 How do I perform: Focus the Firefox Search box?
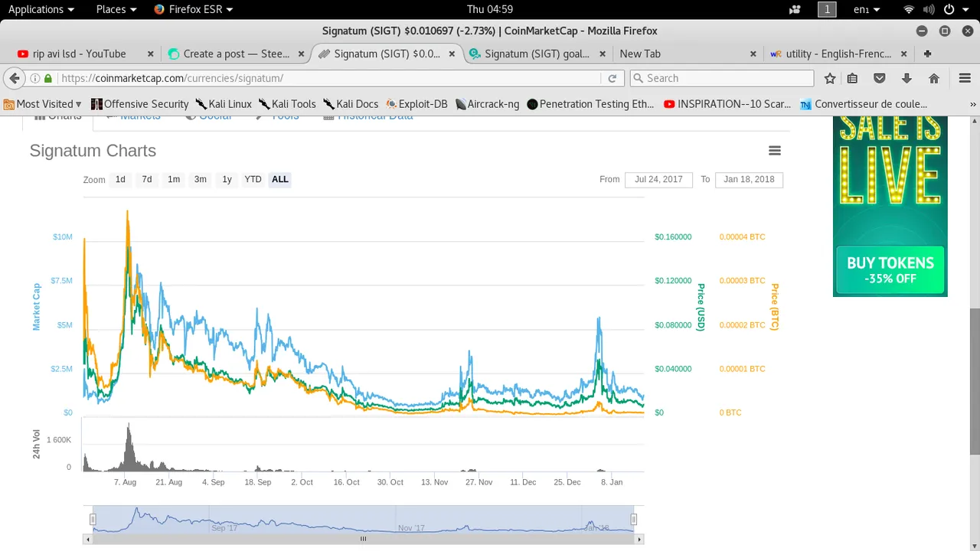[x=721, y=78]
